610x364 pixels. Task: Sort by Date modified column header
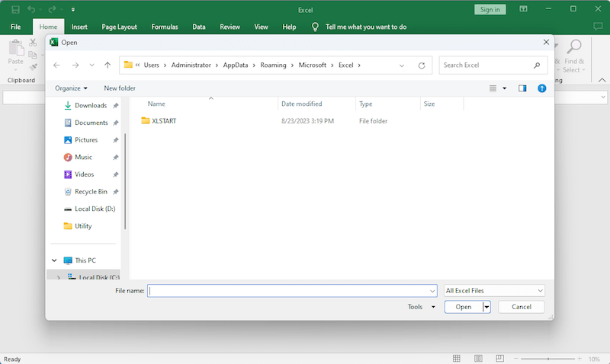(301, 104)
